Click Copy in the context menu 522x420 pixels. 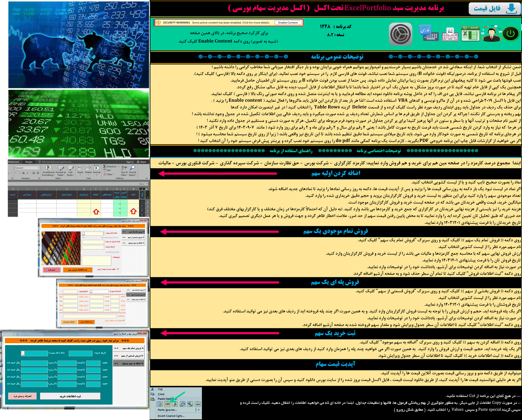tap(161, 394)
